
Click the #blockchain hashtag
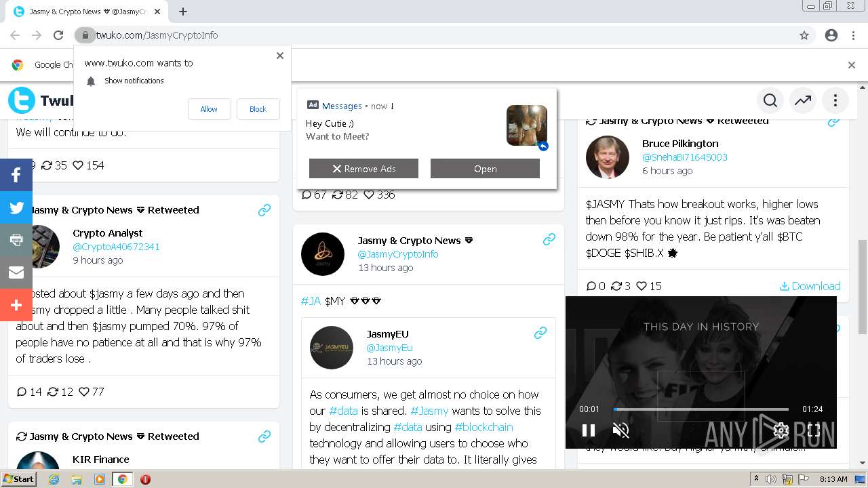point(484,427)
